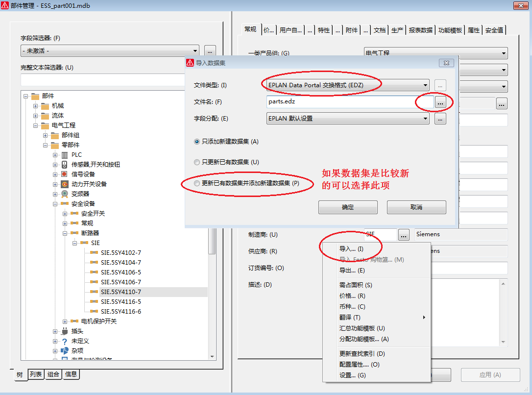Switch to the 功能模板 tab
This screenshot has width=532, height=395.
coord(450,30)
